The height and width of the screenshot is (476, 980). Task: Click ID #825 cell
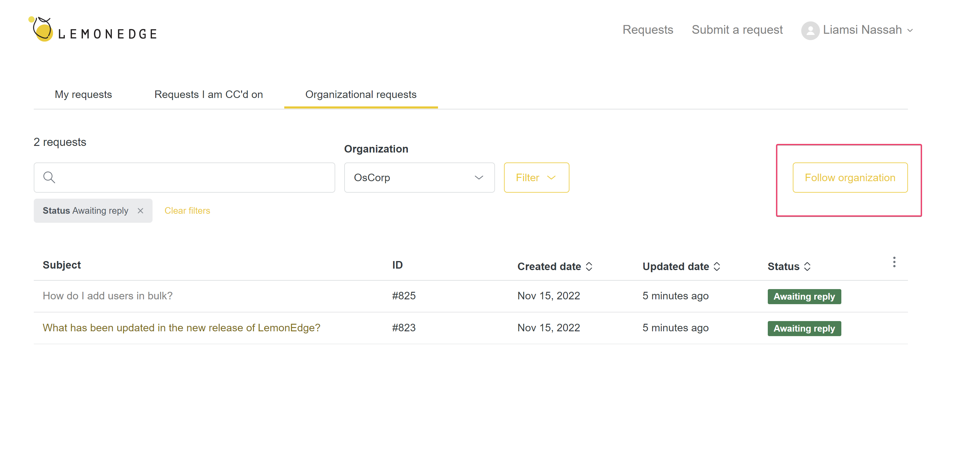click(404, 296)
